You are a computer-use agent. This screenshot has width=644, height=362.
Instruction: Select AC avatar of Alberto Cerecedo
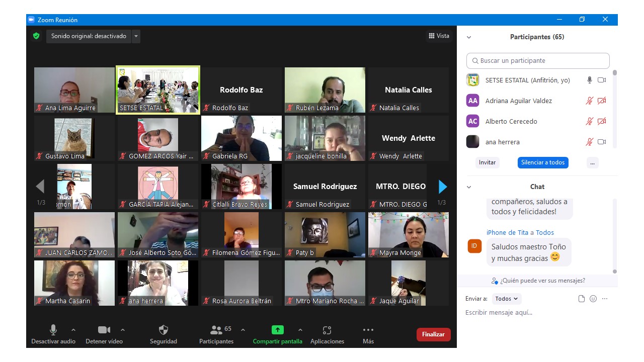tap(472, 121)
